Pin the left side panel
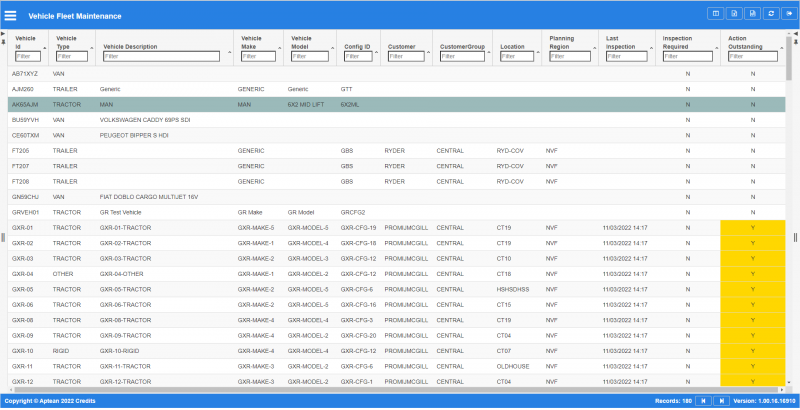This screenshot has width=800, height=410. click(x=3, y=41)
